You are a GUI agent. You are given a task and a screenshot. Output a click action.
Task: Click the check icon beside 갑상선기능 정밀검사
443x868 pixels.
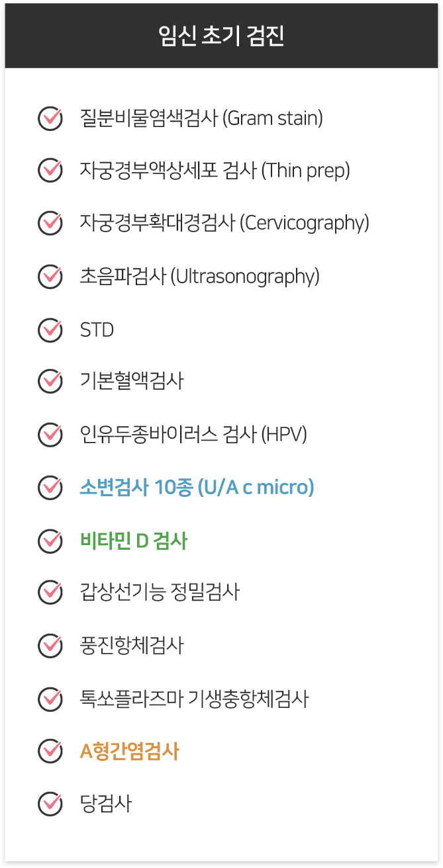pos(50,591)
